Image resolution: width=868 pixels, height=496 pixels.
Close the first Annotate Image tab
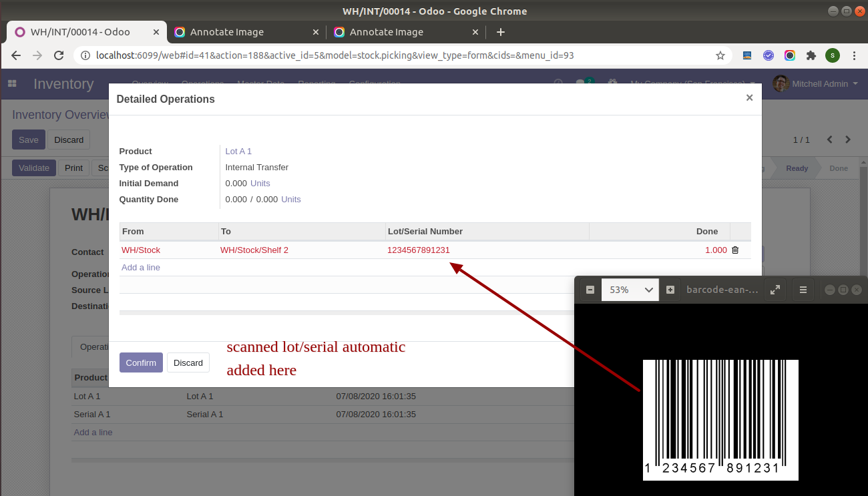pyautogui.click(x=316, y=32)
